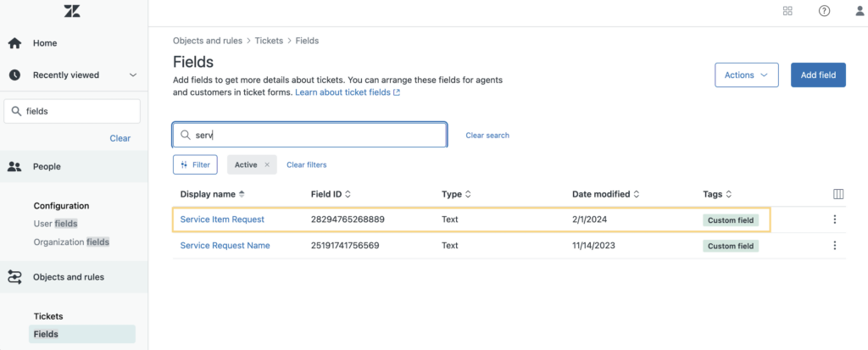The height and width of the screenshot is (350, 868).
Task: Open the options menu for Service Item Request
Action: (835, 219)
